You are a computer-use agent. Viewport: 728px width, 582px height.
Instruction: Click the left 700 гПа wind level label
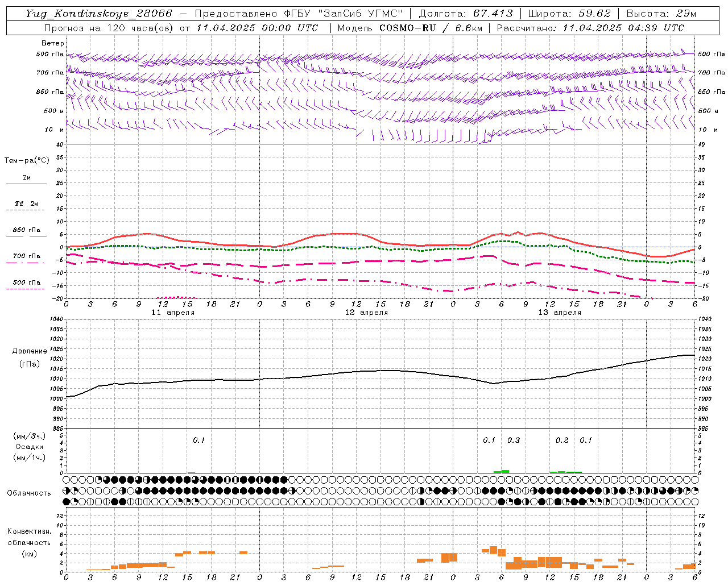click(x=50, y=73)
